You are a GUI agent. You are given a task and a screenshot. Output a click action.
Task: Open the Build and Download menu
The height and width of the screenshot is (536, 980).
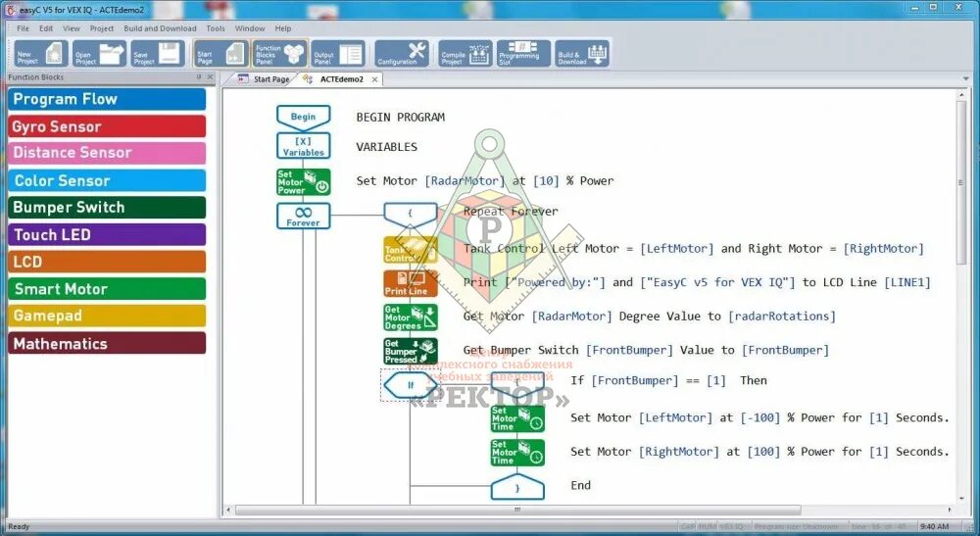[160, 28]
